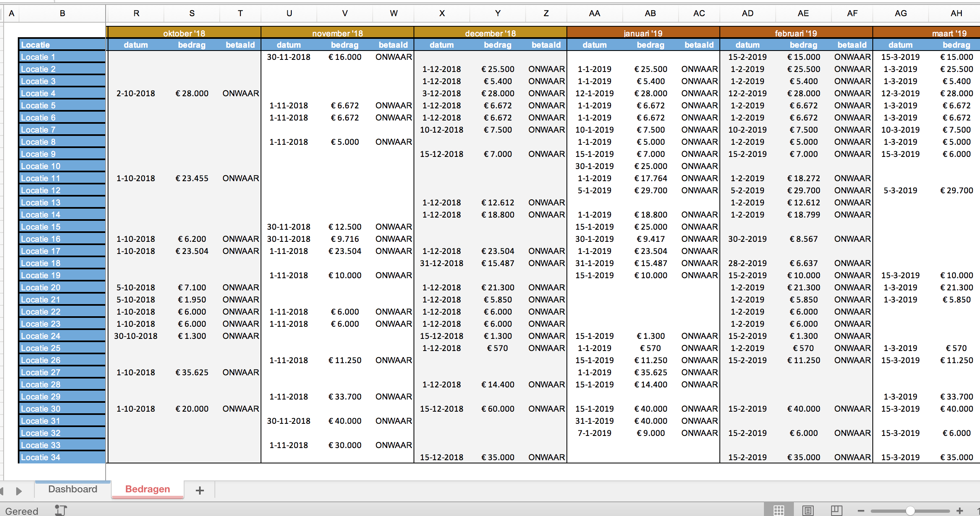
Task: Open the Dashboard sheet tab
Action: [x=73, y=489]
